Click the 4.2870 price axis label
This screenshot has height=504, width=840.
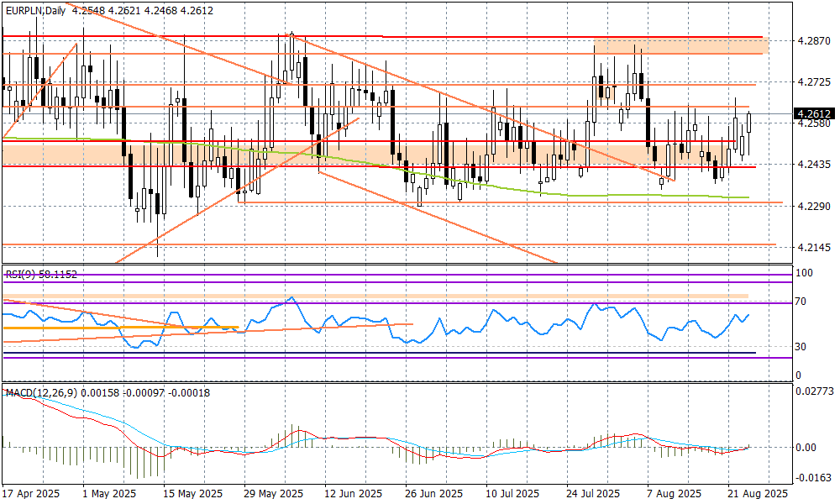(x=814, y=40)
